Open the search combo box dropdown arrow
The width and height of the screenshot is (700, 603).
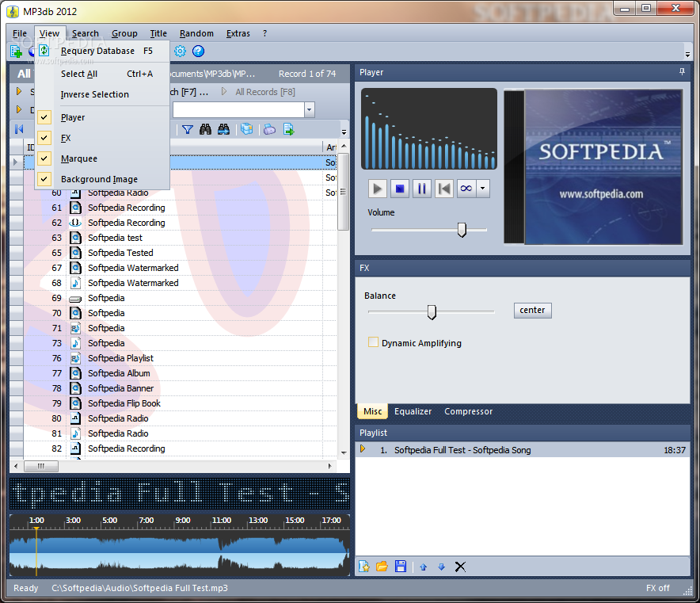310,109
